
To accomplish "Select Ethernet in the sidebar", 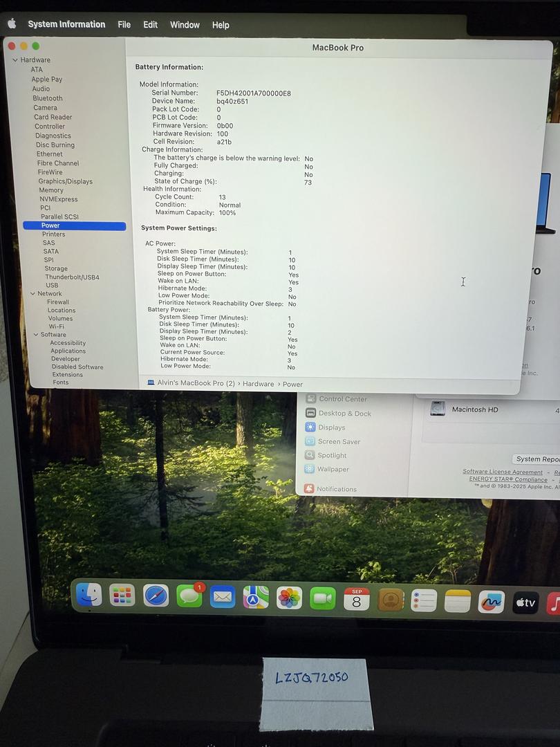I will 50,154.
